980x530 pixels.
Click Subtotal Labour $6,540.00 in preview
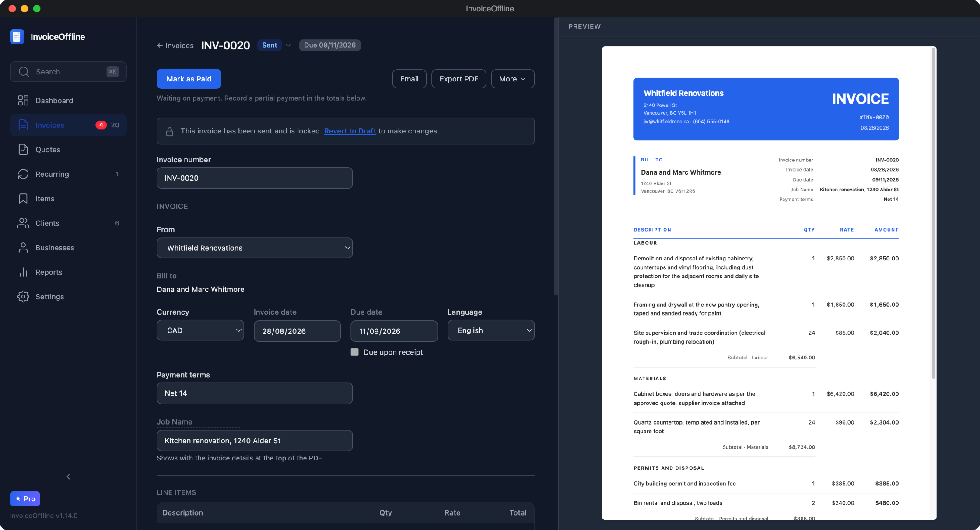(771, 358)
